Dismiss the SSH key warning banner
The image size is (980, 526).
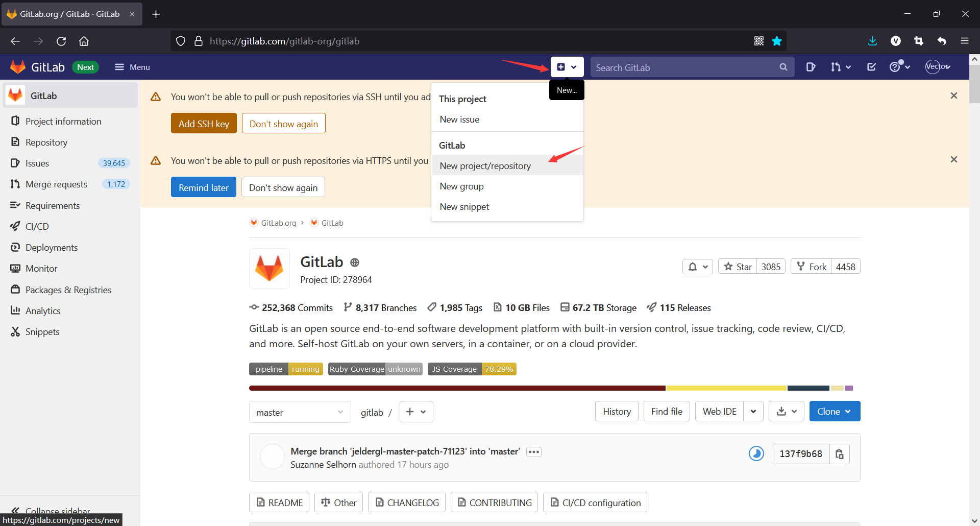(x=953, y=96)
